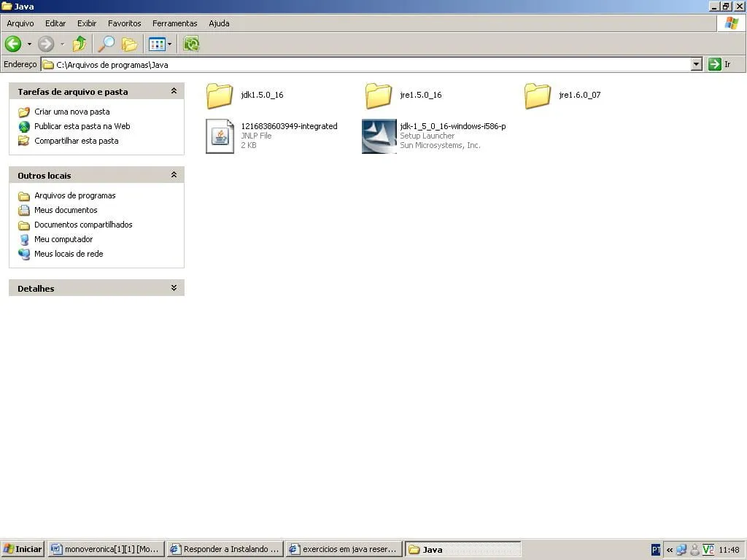The width and height of the screenshot is (747, 560).
Task: Click Criar uma nova pasta
Action: click(72, 112)
